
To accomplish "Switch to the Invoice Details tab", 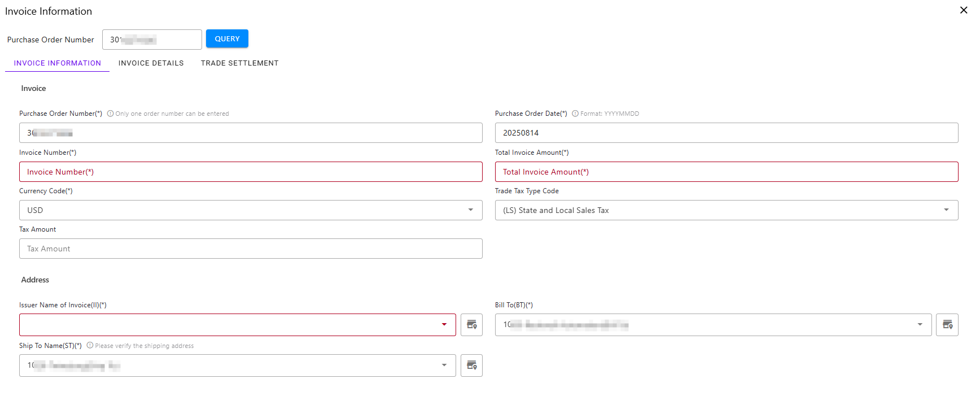I will [x=151, y=63].
